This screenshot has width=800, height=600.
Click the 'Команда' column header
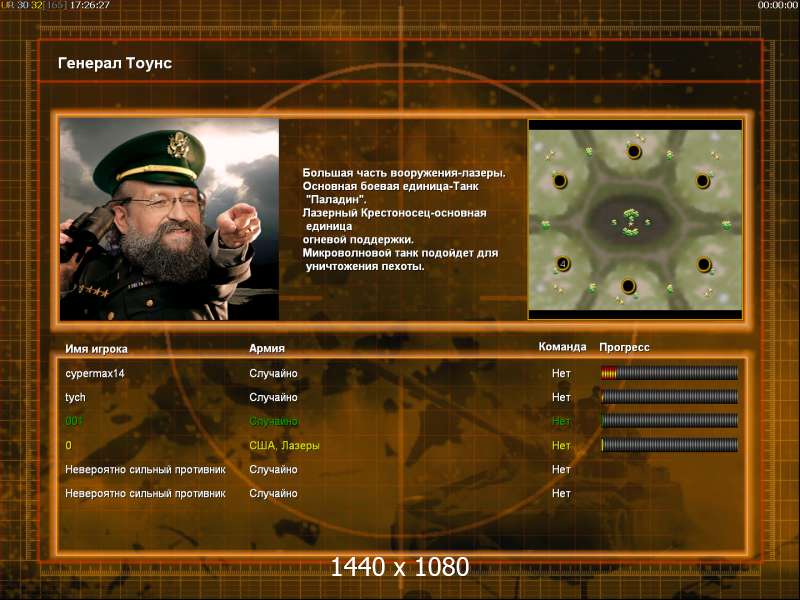(562, 347)
